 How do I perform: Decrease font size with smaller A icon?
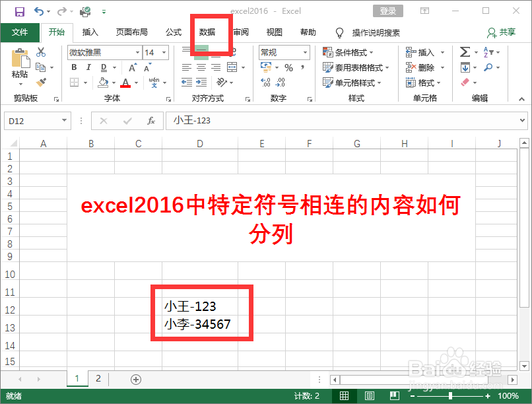[x=147, y=67]
